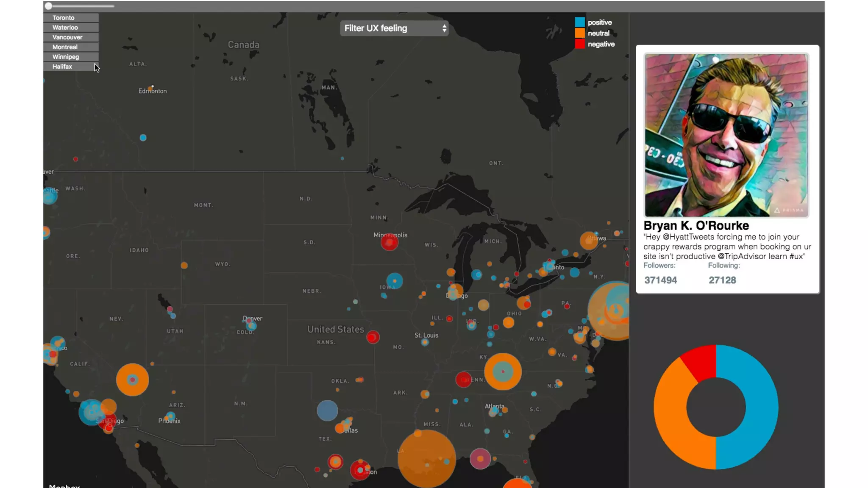The height and width of the screenshot is (488, 868).
Task: Click the blue positive donut segment
Action: tap(762, 407)
